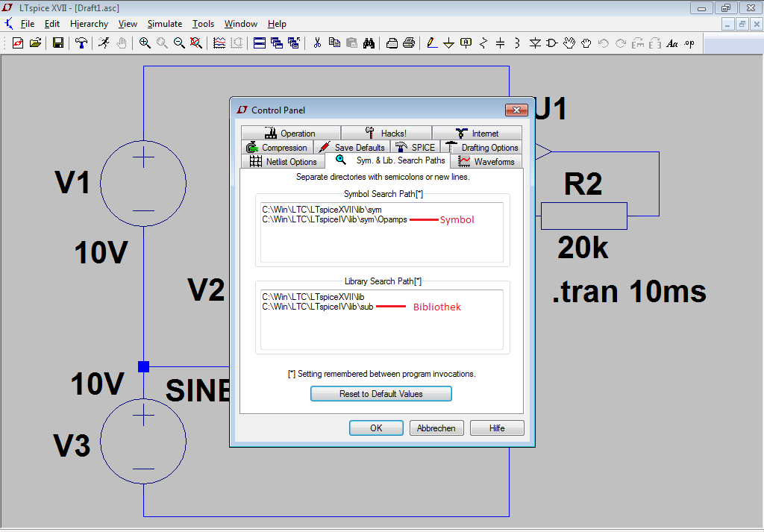This screenshot has width=764, height=532.
Task: Click the .op SPICE directive icon
Action: click(x=689, y=43)
